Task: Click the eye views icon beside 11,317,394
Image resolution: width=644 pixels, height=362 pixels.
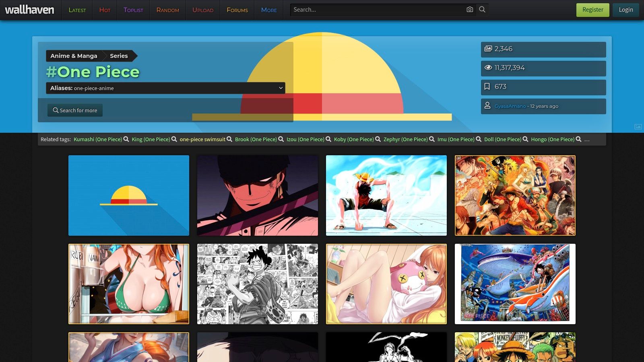Action: [488, 68]
